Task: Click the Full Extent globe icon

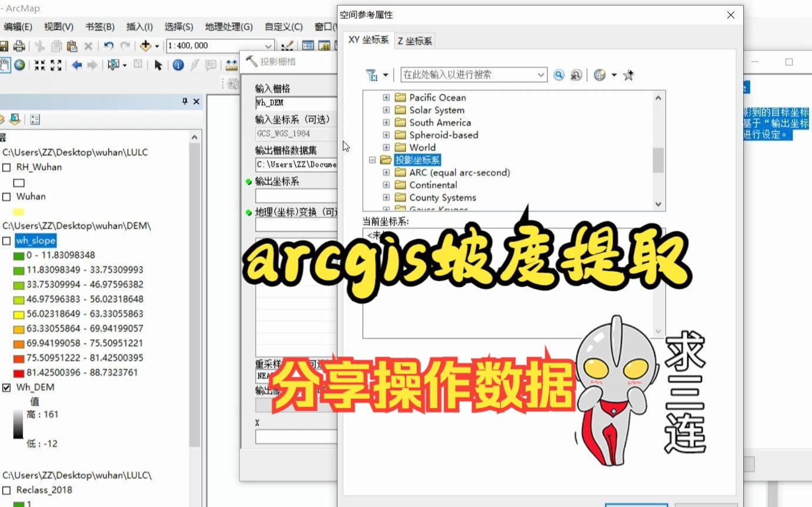Action: (19, 65)
